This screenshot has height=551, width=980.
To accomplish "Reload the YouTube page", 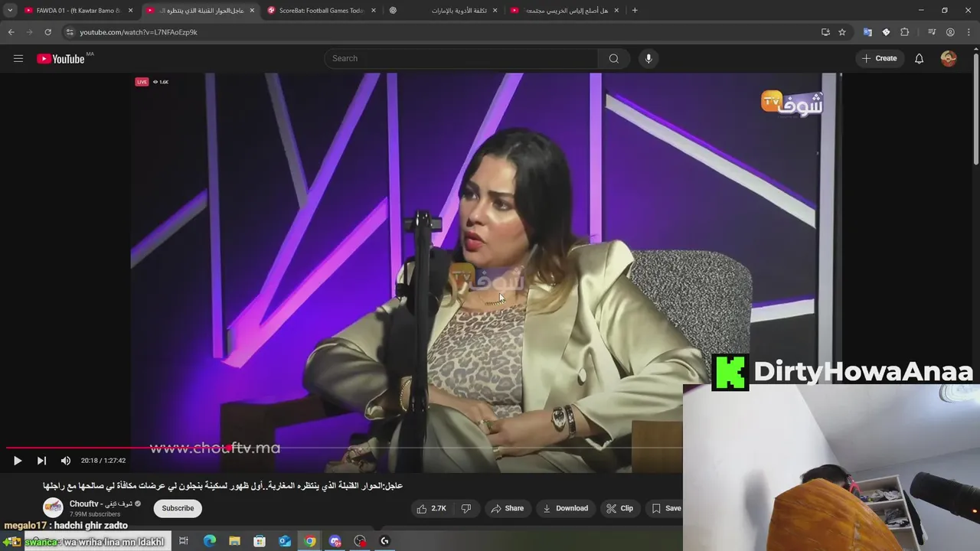I will tap(47, 32).
